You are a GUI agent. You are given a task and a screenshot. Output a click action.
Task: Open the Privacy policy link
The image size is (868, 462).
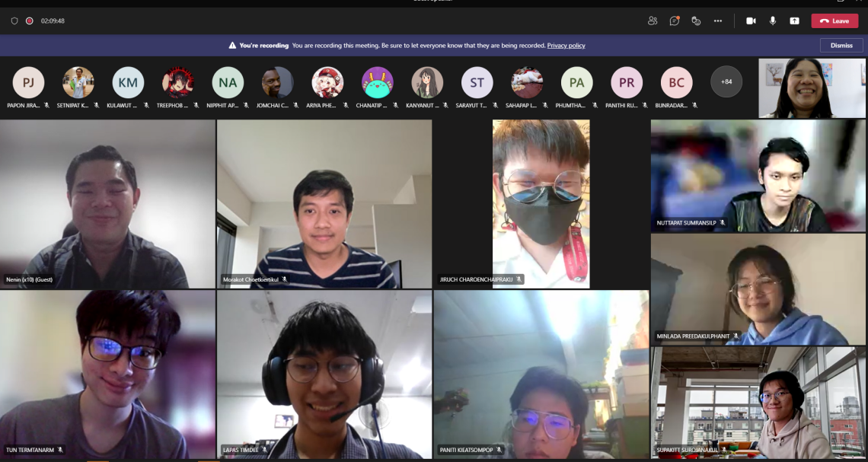coord(566,46)
